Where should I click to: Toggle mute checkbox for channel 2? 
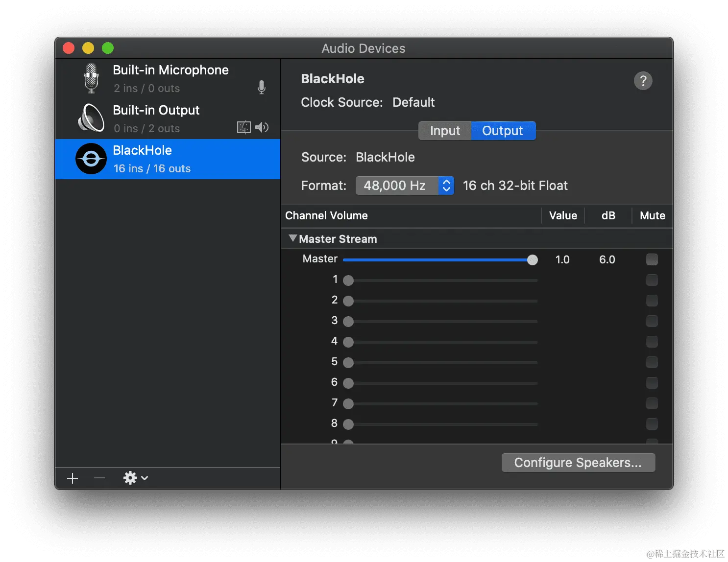click(652, 301)
